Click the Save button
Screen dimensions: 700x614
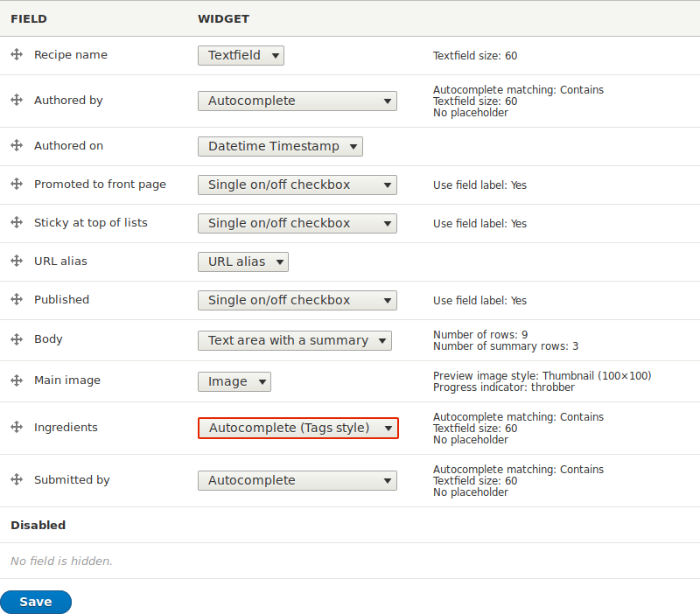[35, 602]
